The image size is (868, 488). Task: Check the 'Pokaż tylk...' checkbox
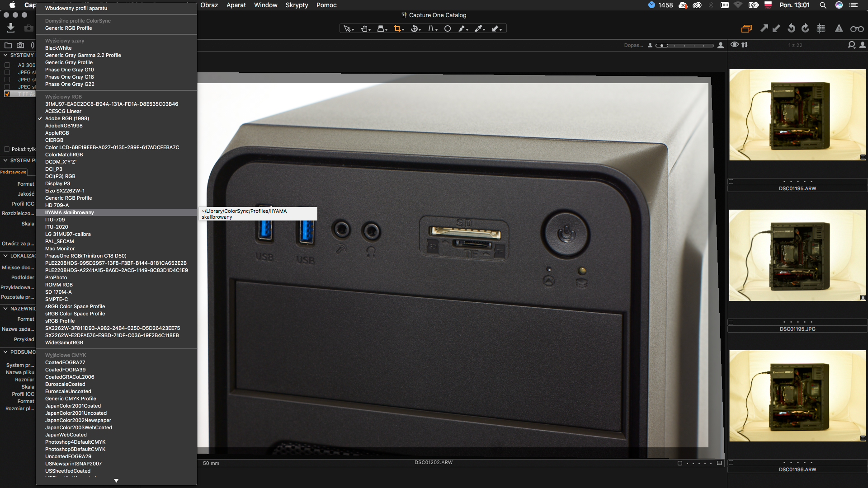(7, 149)
